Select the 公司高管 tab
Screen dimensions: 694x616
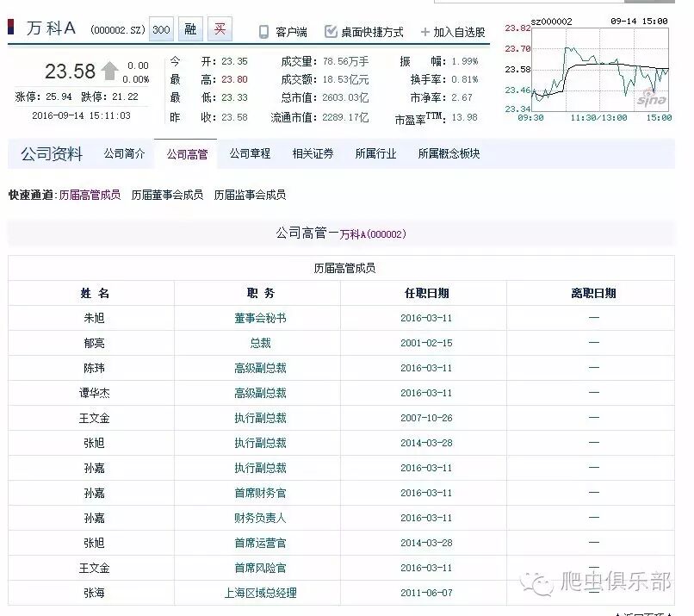[187, 154]
